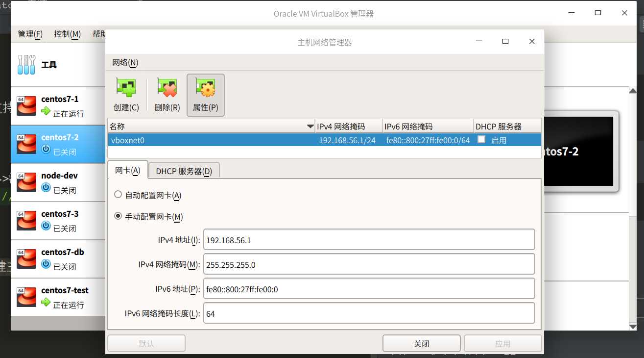This screenshot has height=358, width=644.
Task: Switch to the DHCP Server (DHCP 服务器) tab
Action: pos(184,171)
